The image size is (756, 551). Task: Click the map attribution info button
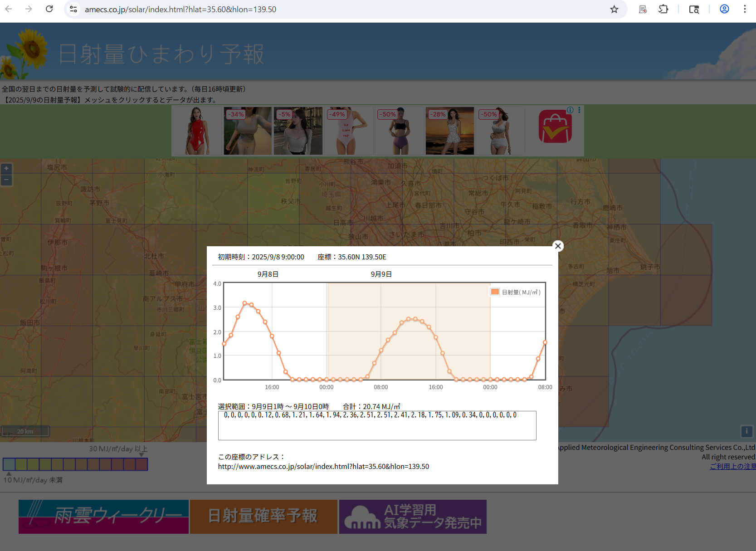coord(746,431)
